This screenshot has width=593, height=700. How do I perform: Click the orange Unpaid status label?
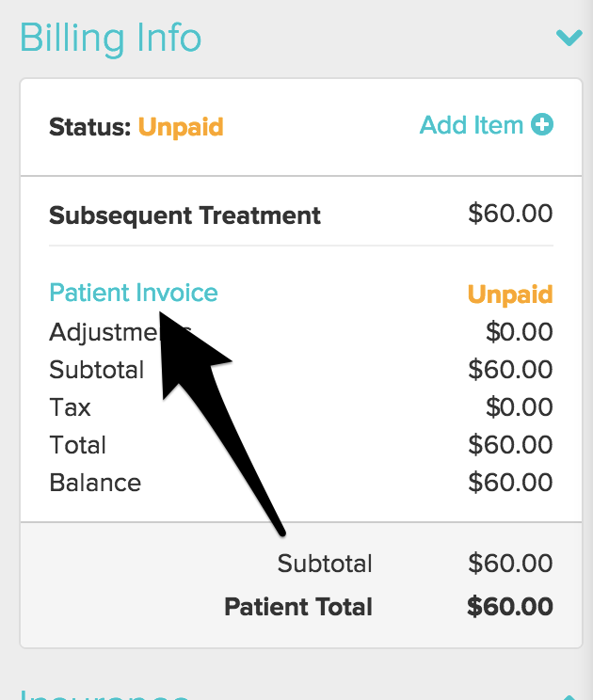pos(181,128)
